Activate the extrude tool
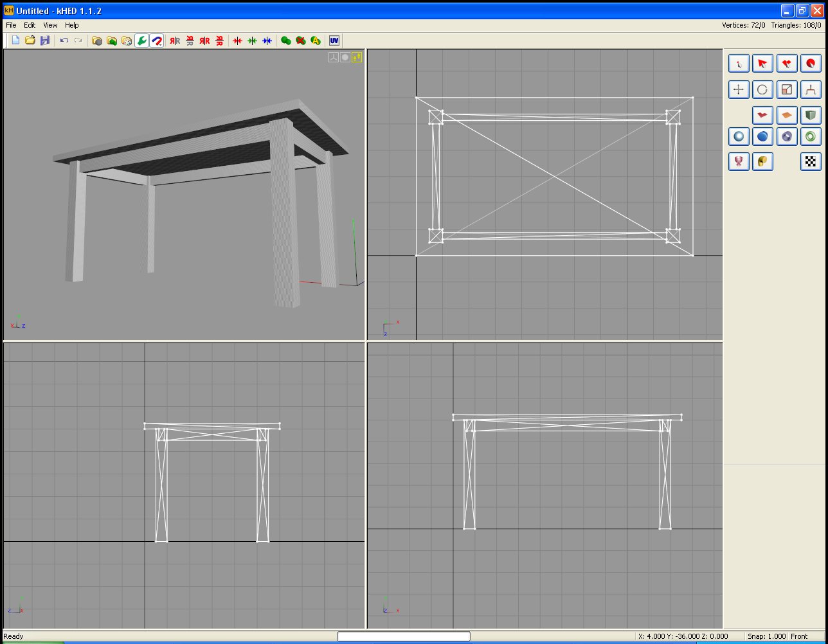The image size is (828, 644). coord(811,89)
